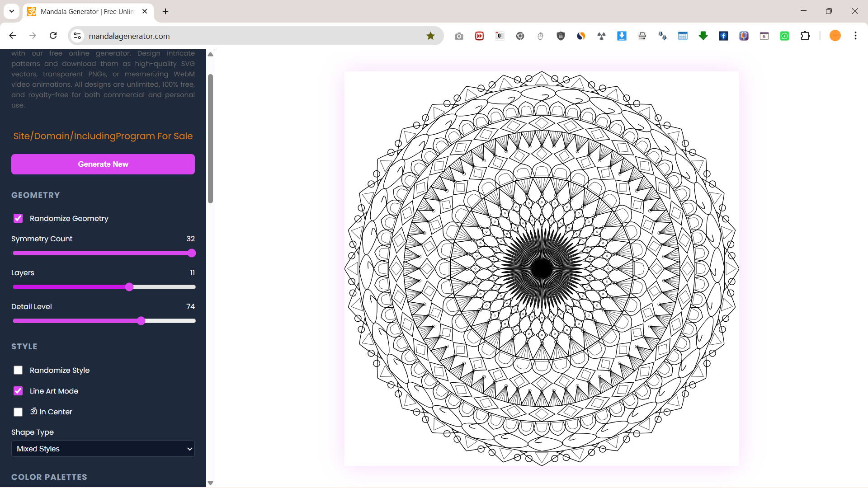Image resolution: width=868 pixels, height=488 pixels.
Task: Open the Shape Type Mixed Styles dropdown
Action: tap(103, 449)
